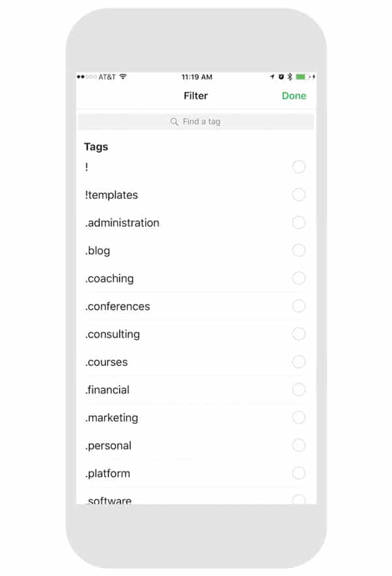Select the !templates tag radio button
This screenshot has width=392, height=576.
(299, 195)
